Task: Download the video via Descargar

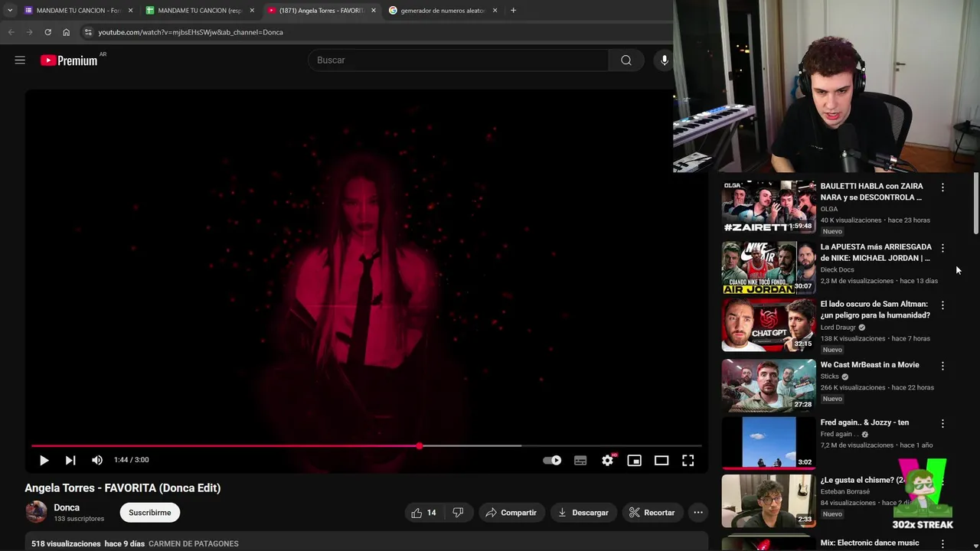Action: click(x=583, y=513)
